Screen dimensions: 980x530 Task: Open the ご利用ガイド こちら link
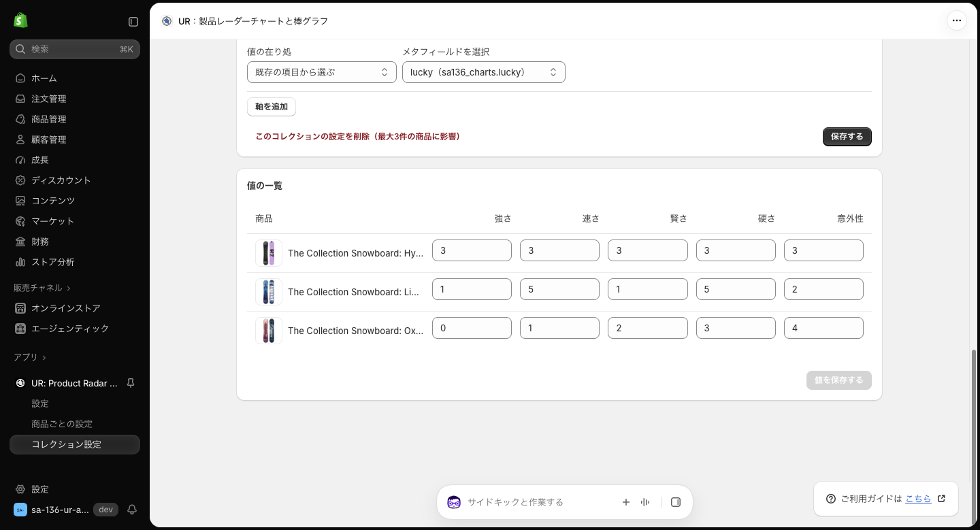918,499
